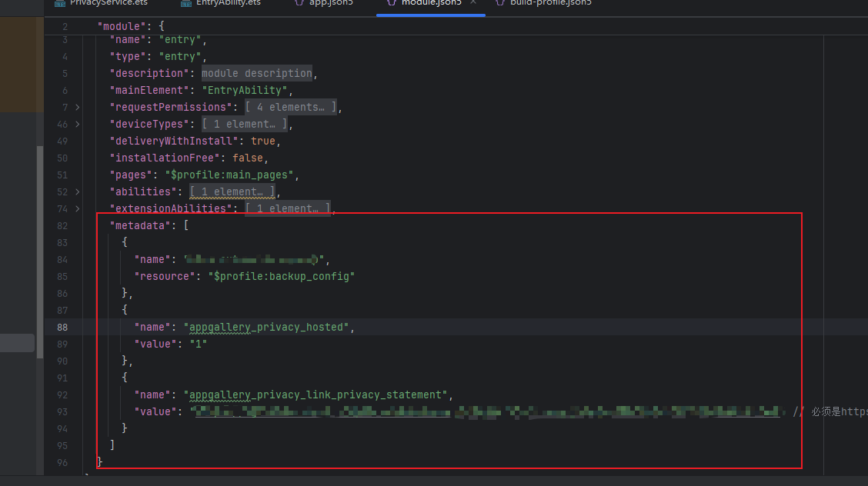Click the $profile:backup_config resource reference
The image size is (868, 486).
(x=282, y=277)
